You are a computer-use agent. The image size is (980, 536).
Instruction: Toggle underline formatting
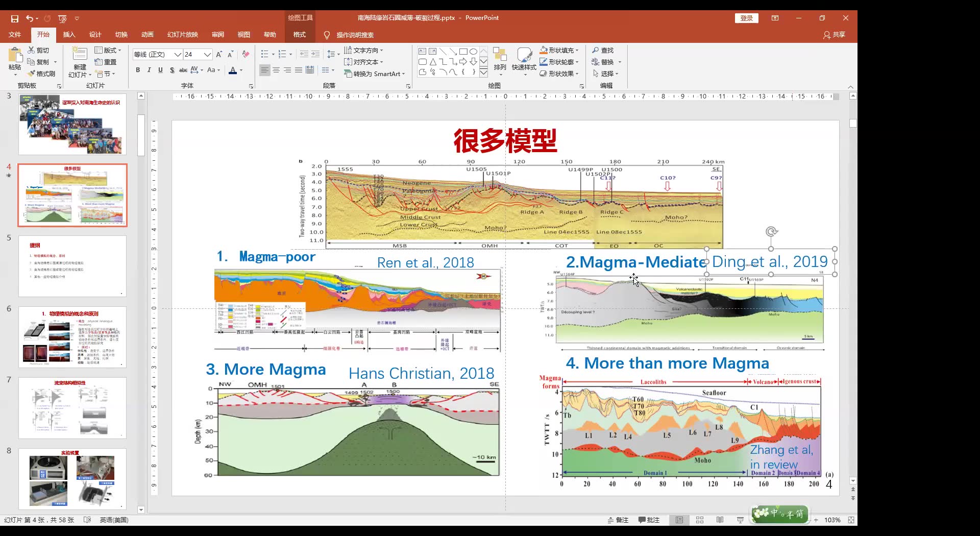click(160, 70)
